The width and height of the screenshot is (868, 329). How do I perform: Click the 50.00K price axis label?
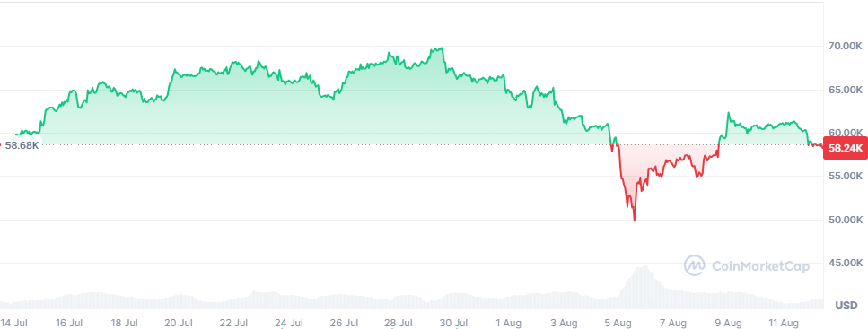pos(846,220)
